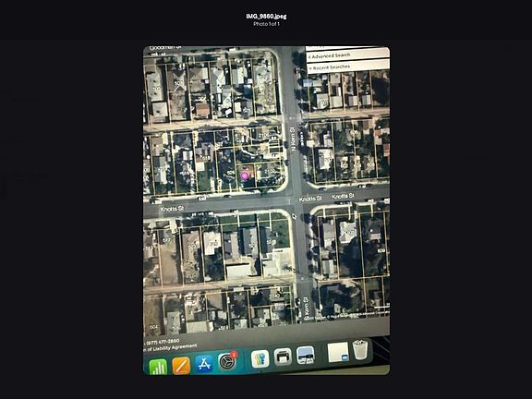Open the Numbers app in the dock

pos(158,367)
